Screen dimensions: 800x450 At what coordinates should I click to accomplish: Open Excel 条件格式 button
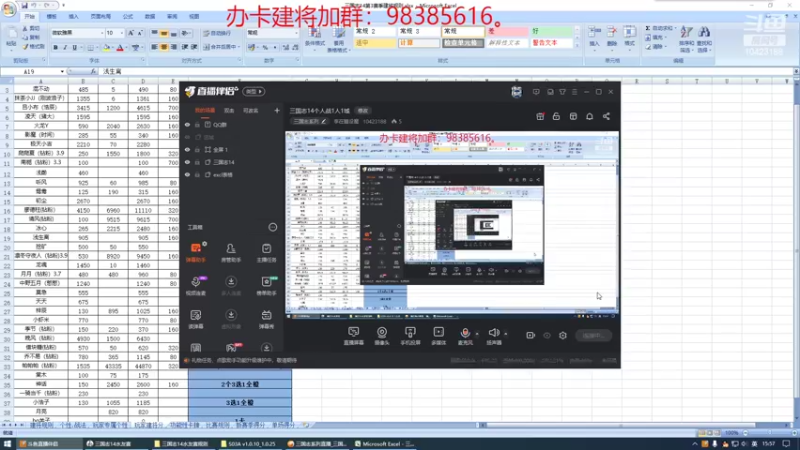point(315,38)
